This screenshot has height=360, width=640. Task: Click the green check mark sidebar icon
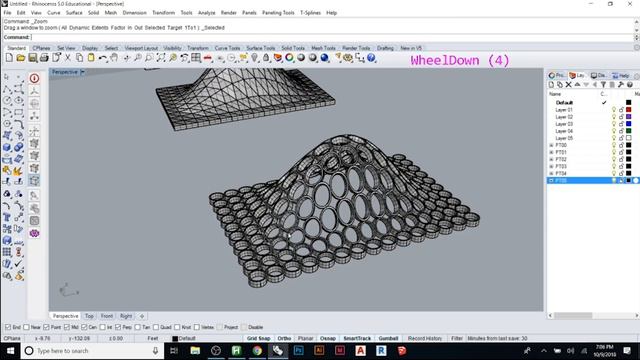click(18, 264)
